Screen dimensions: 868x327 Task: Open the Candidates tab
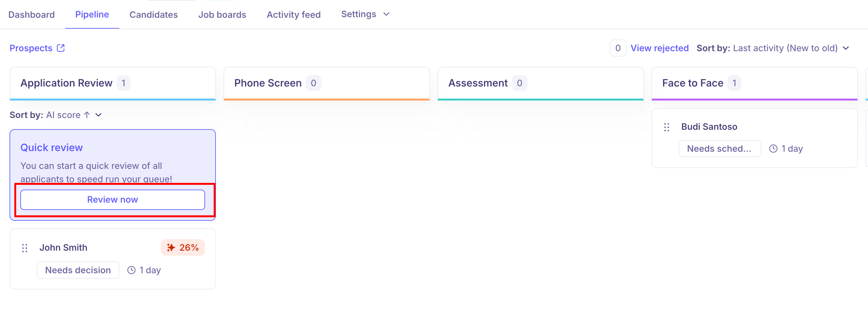tap(153, 15)
